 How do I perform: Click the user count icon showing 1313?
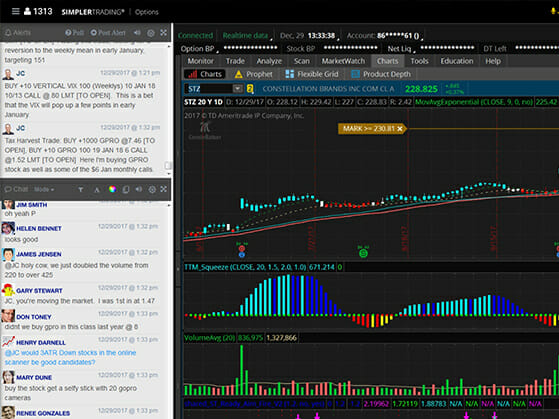[27, 11]
